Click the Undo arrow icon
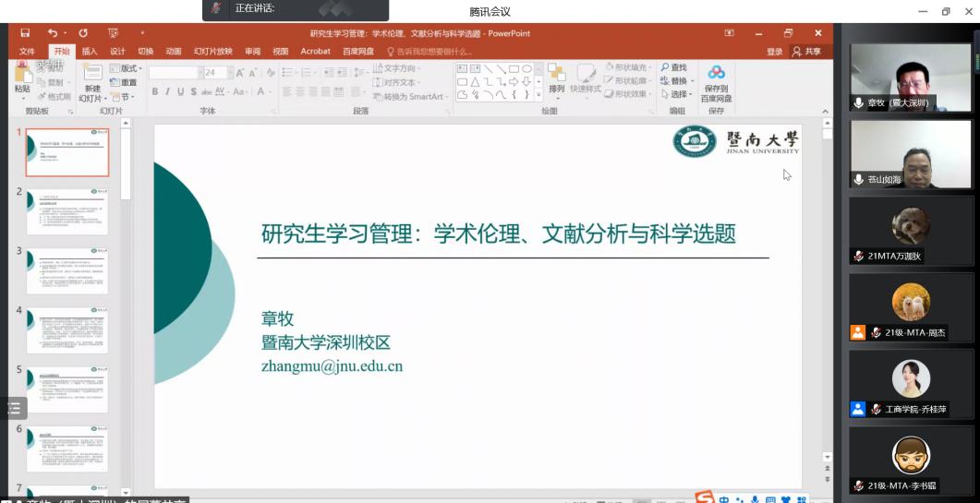Viewport: 980px width, 503px height. [53, 33]
